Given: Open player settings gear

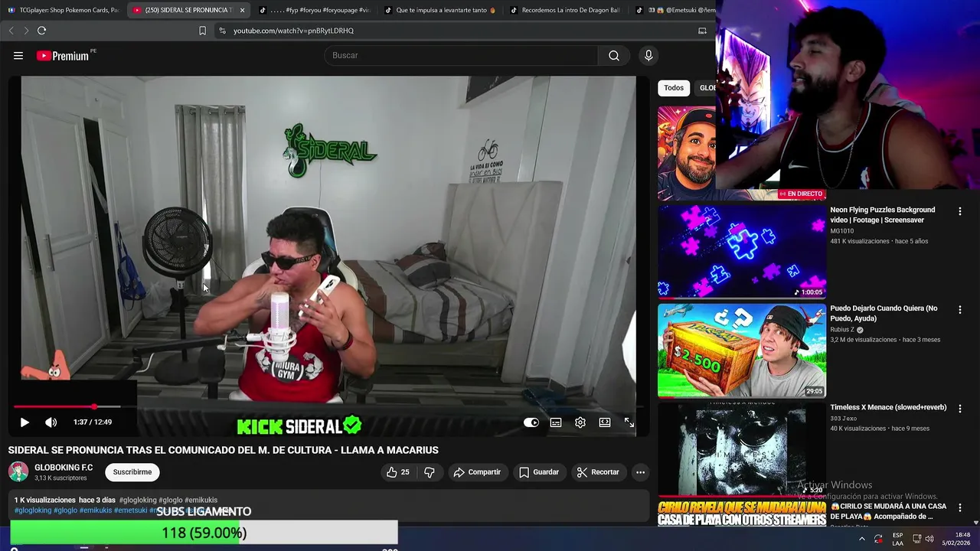Looking at the screenshot, I should coord(580,422).
